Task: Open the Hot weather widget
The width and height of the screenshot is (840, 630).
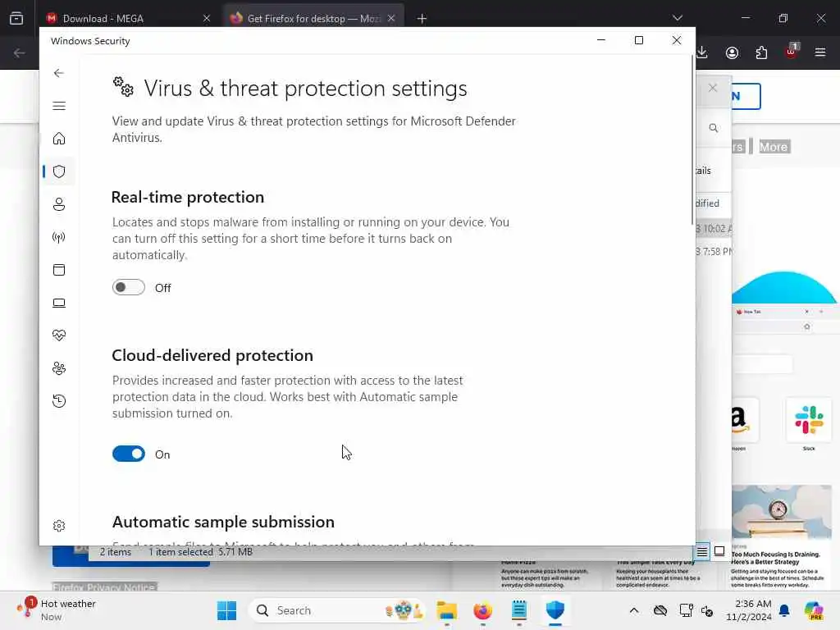Action: (56, 610)
